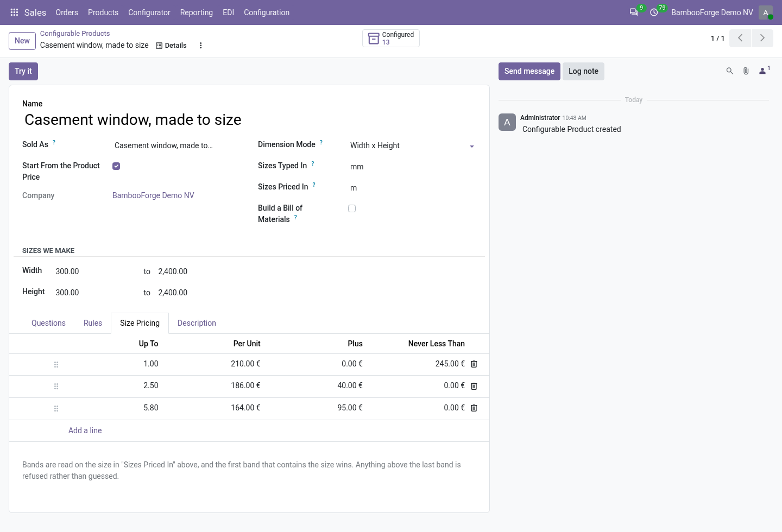This screenshot has width=782, height=532.
Task: Open the Products menu
Action: click(x=103, y=12)
